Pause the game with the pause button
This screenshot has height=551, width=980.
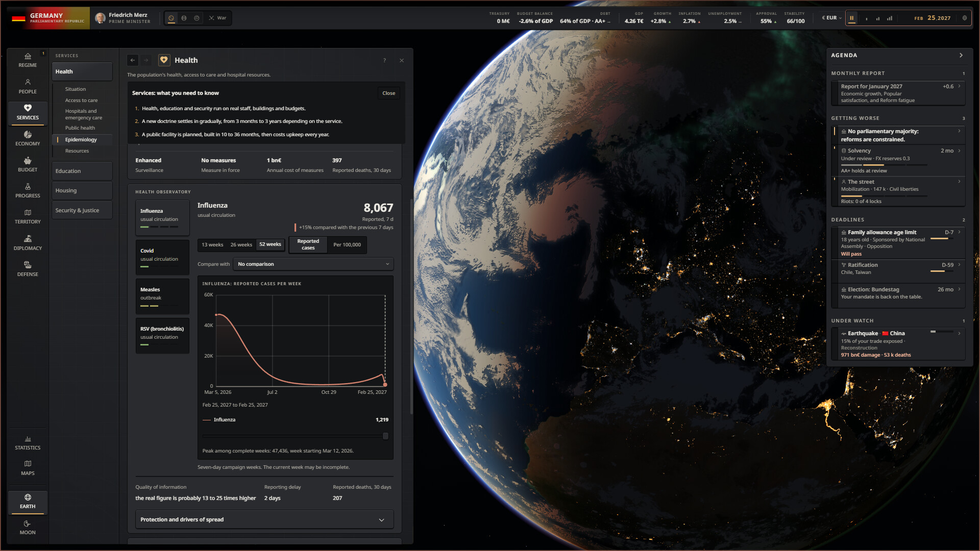[x=852, y=18]
